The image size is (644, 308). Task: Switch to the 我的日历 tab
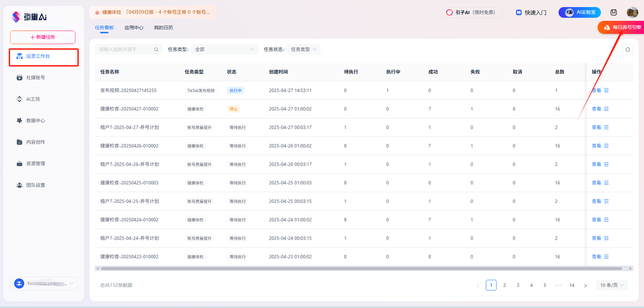coord(164,28)
